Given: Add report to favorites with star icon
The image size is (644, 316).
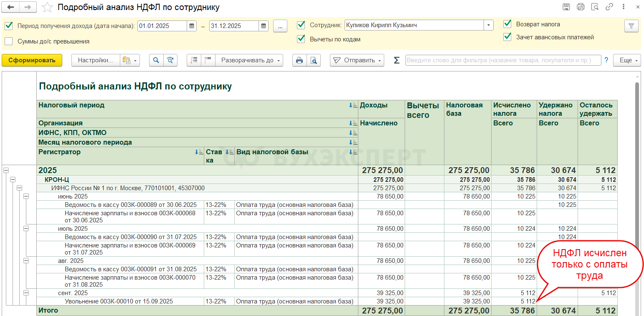Looking at the screenshot, I should click(48, 7).
